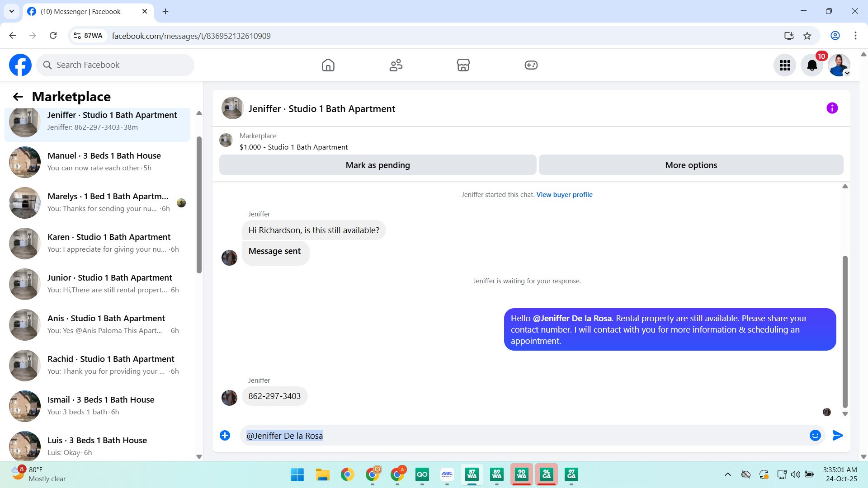Click 'Hi Richardson, is this still available?' message
Screen dimensions: 868x488
tap(314, 230)
